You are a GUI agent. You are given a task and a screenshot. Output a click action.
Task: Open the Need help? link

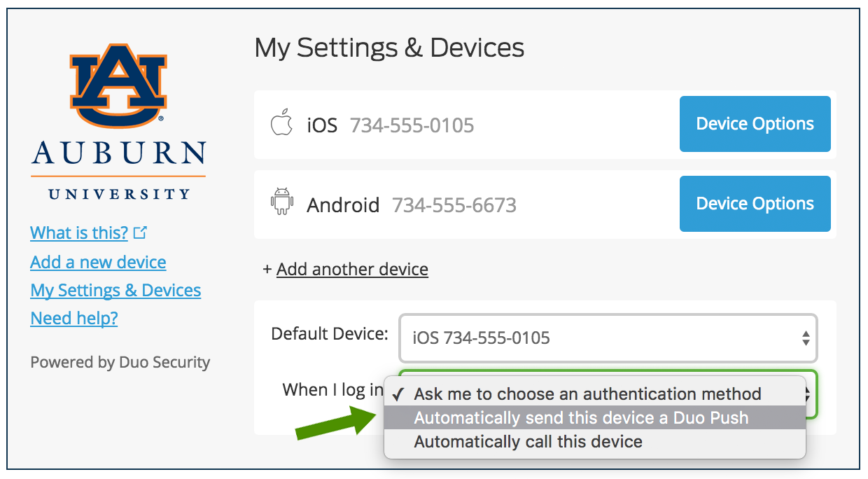pos(74,318)
